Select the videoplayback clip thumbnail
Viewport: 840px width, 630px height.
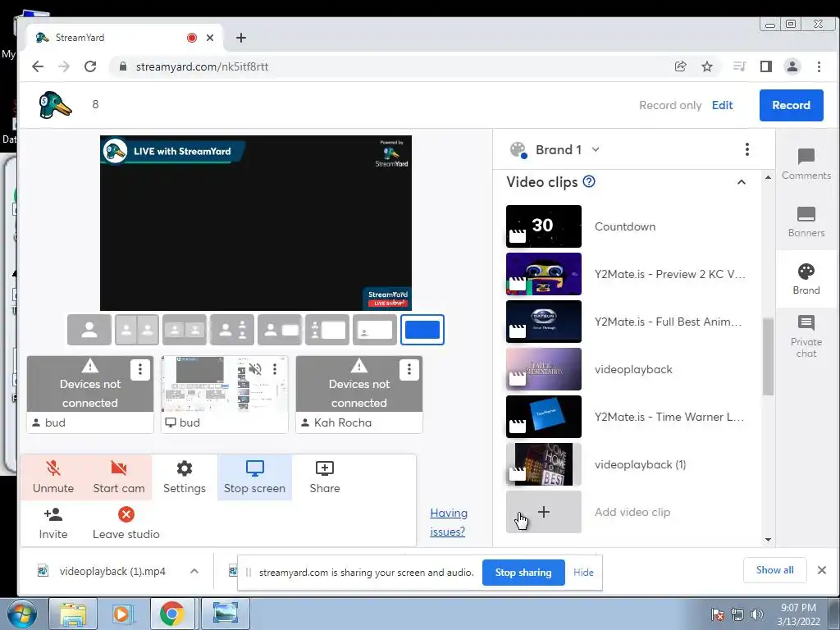point(544,369)
